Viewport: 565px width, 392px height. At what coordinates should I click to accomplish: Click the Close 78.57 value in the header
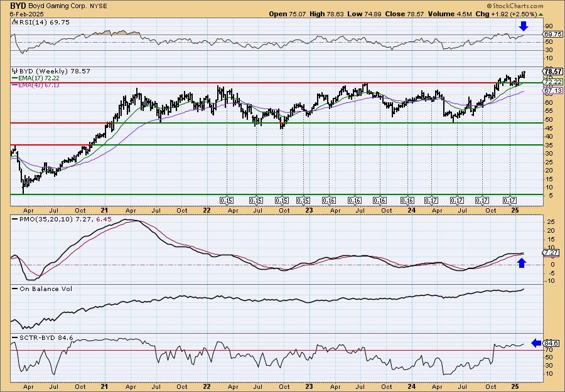[405, 14]
